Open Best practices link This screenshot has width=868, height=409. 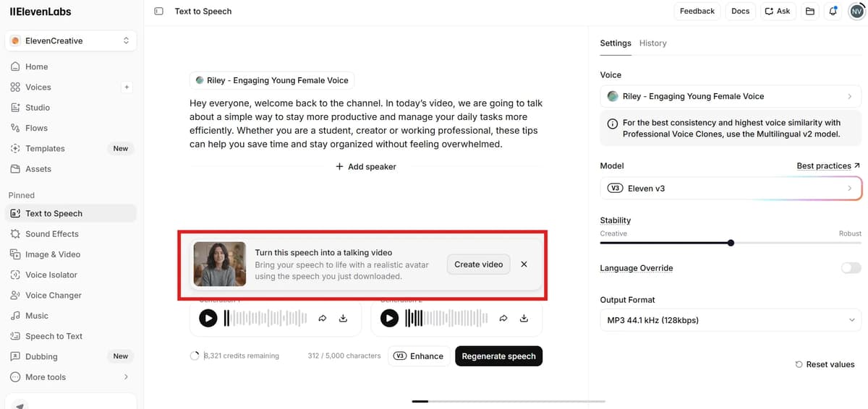[x=828, y=166]
